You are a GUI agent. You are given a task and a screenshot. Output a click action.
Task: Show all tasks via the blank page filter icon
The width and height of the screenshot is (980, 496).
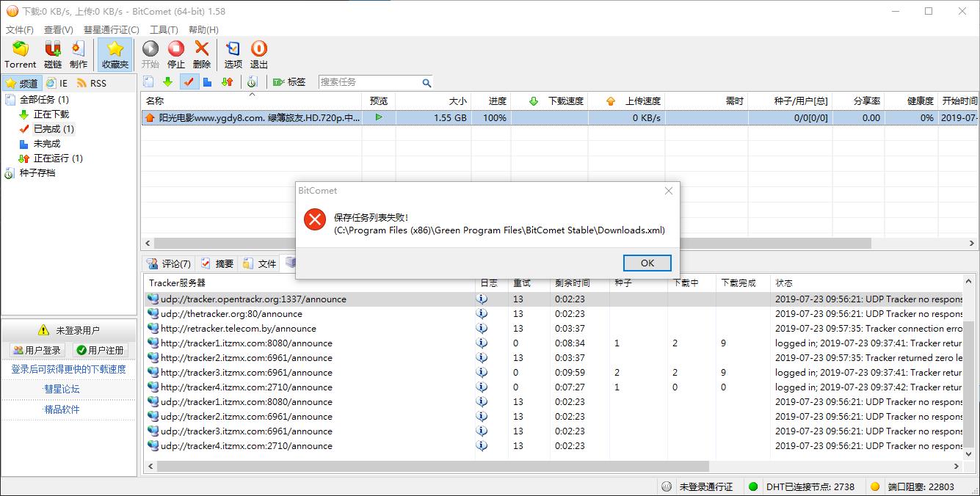point(149,82)
